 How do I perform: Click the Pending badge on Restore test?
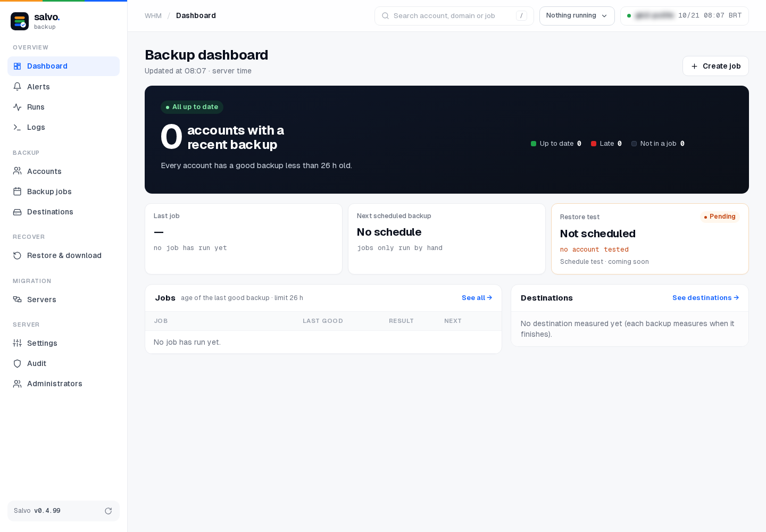(x=720, y=217)
